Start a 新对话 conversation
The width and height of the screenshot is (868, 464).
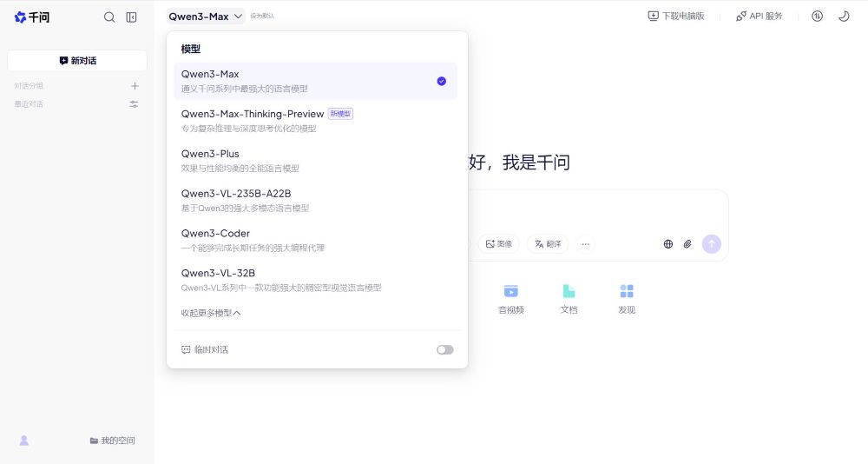pyautogui.click(x=77, y=61)
